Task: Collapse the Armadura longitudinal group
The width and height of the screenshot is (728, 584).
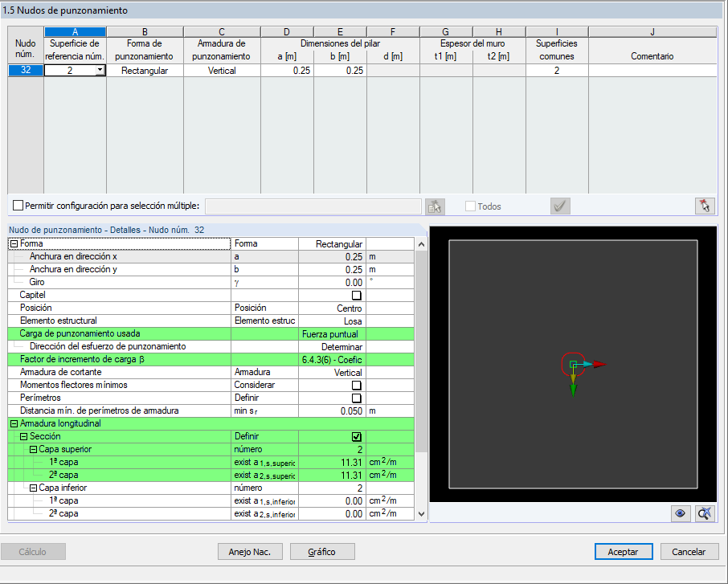Action: coord(14,423)
